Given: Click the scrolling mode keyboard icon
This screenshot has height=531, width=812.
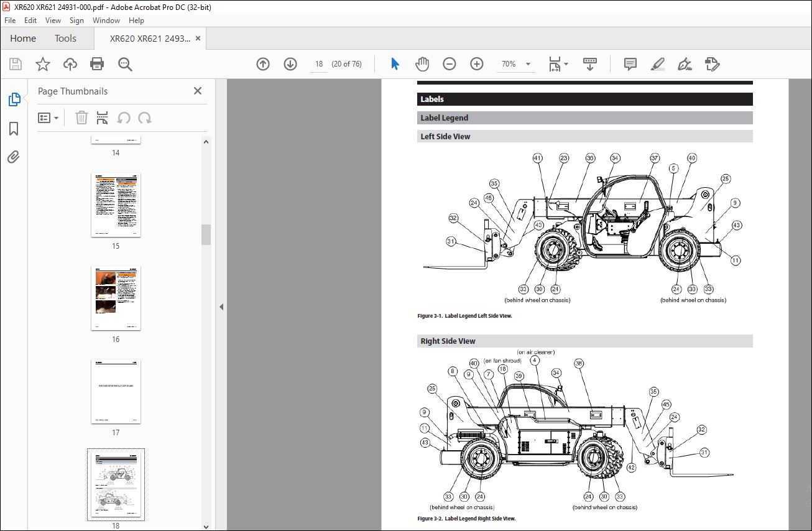Looking at the screenshot, I should click(590, 64).
